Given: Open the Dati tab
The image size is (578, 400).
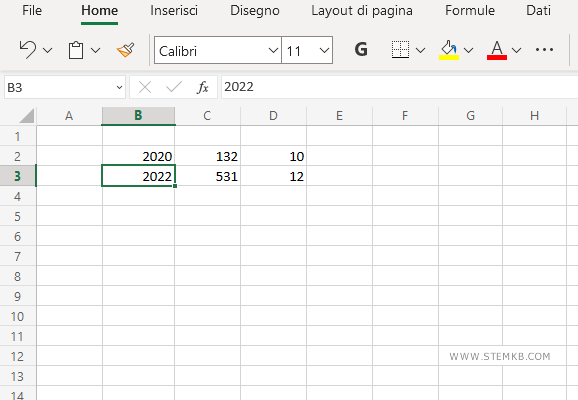Looking at the screenshot, I should pyautogui.click(x=539, y=10).
